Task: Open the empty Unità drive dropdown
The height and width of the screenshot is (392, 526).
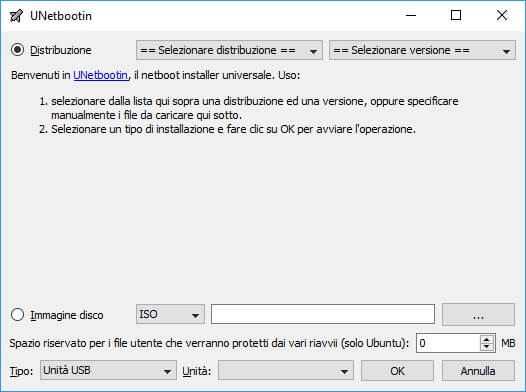Action: coord(286,370)
